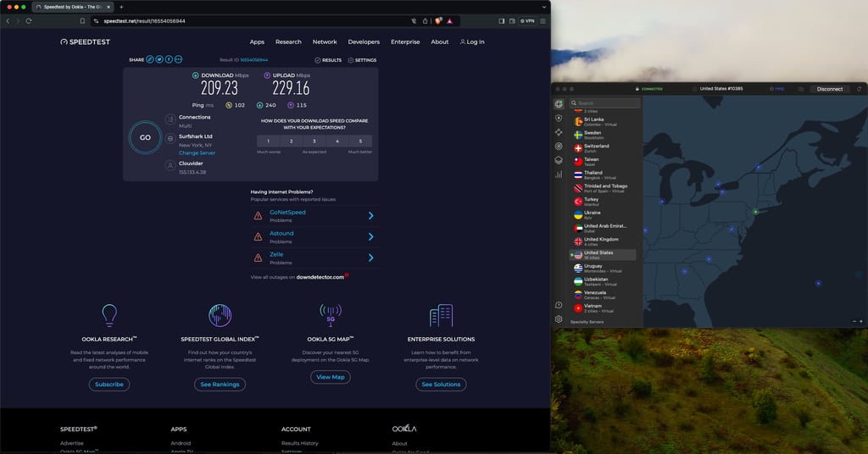Click Log In in Speedtest header
Image resolution: width=868 pixels, height=454 pixels.
click(472, 42)
